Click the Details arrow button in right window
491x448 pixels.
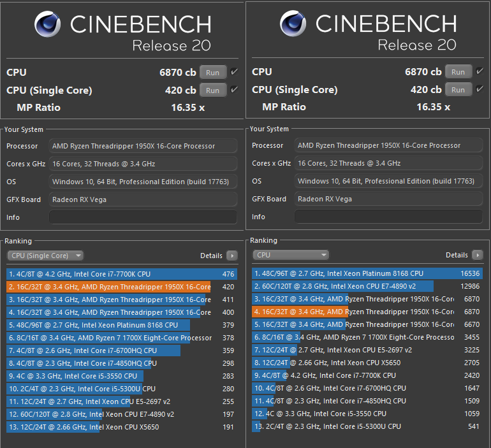point(478,255)
